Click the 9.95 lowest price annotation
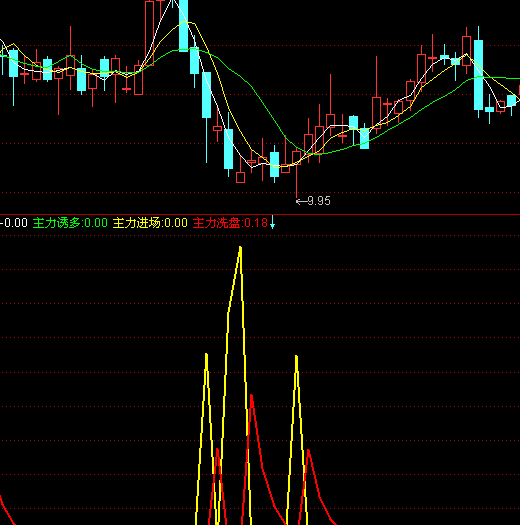The height and width of the screenshot is (525, 520). coord(313,201)
